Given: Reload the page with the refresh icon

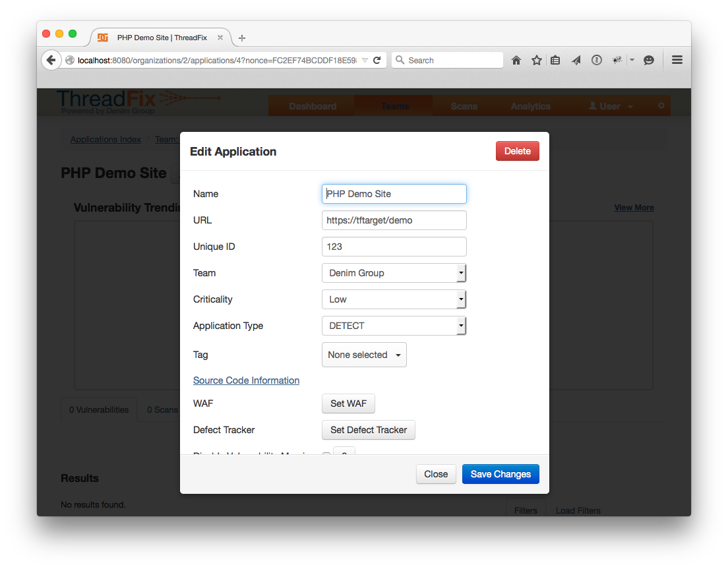Looking at the screenshot, I should pos(377,60).
